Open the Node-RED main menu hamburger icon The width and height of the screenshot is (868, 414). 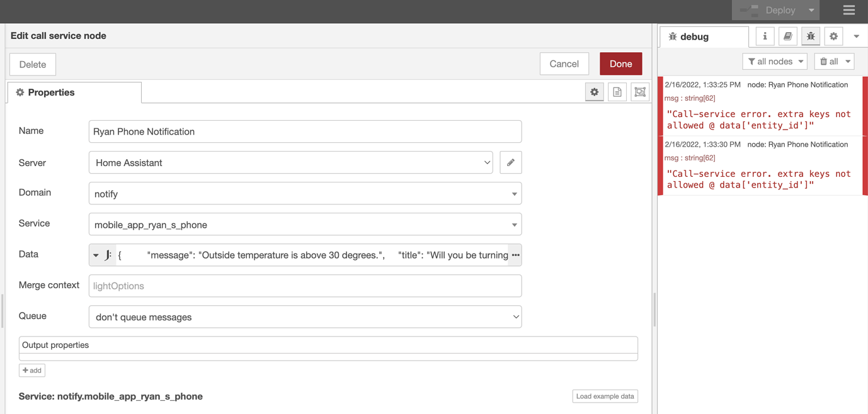coord(848,10)
